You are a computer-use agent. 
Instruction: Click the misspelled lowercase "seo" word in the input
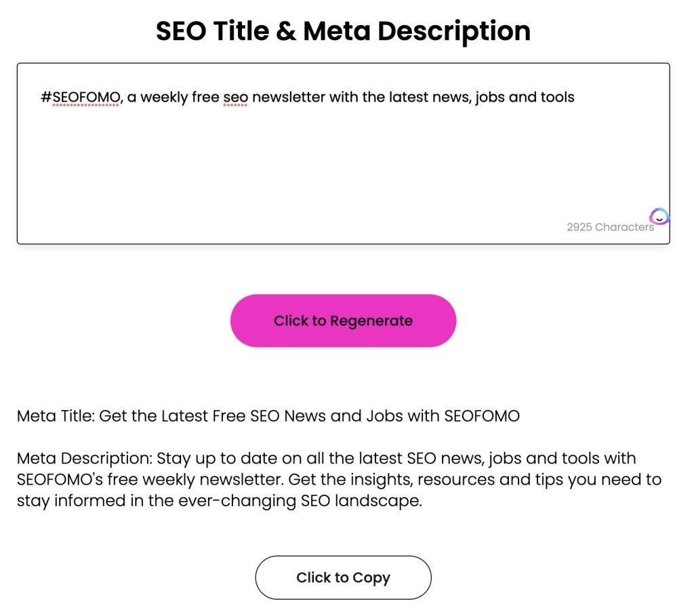click(235, 98)
